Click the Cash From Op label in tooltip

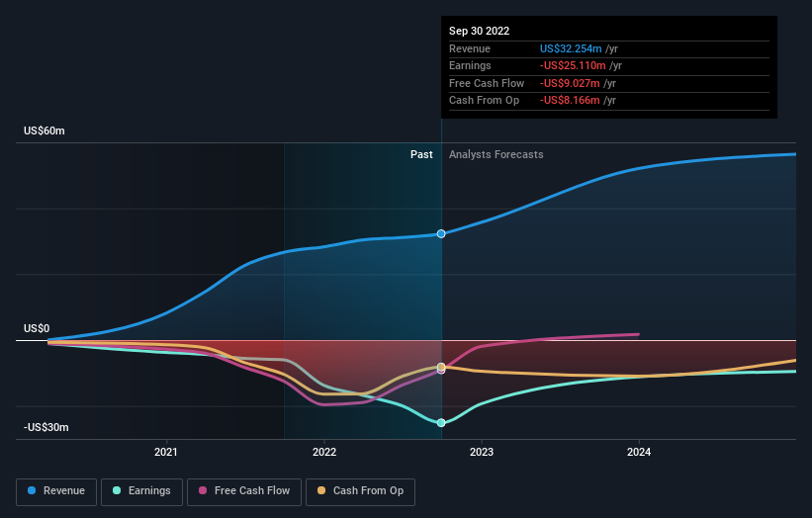coord(485,101)
